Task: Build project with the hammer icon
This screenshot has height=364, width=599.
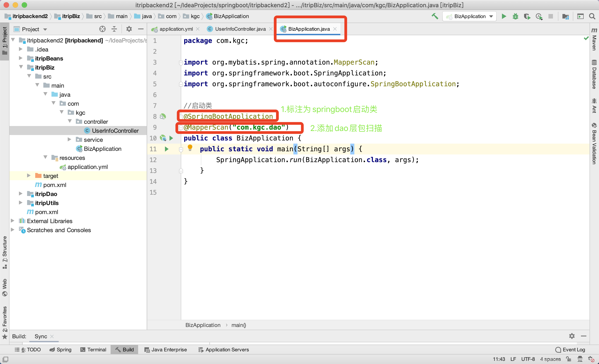Action: (435, 16)
